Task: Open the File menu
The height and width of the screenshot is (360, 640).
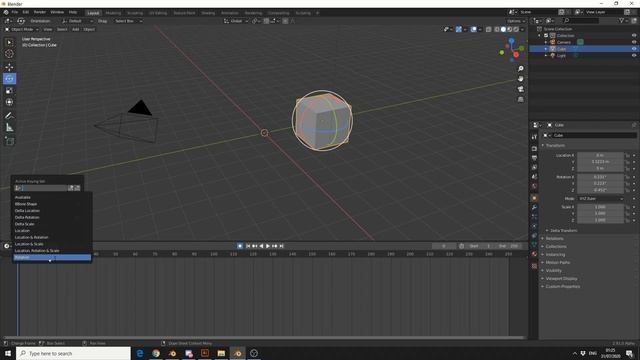Action: 15,12
